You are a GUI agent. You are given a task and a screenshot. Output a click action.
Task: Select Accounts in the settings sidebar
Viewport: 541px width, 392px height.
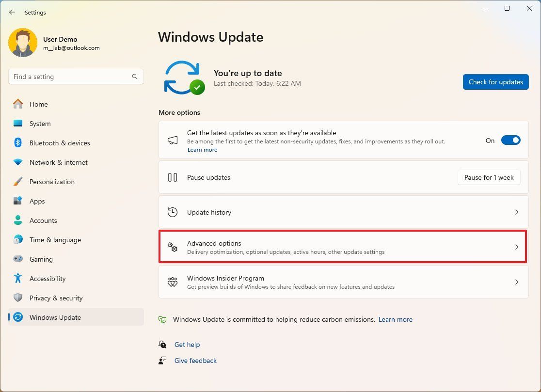[x=43, y=220]
